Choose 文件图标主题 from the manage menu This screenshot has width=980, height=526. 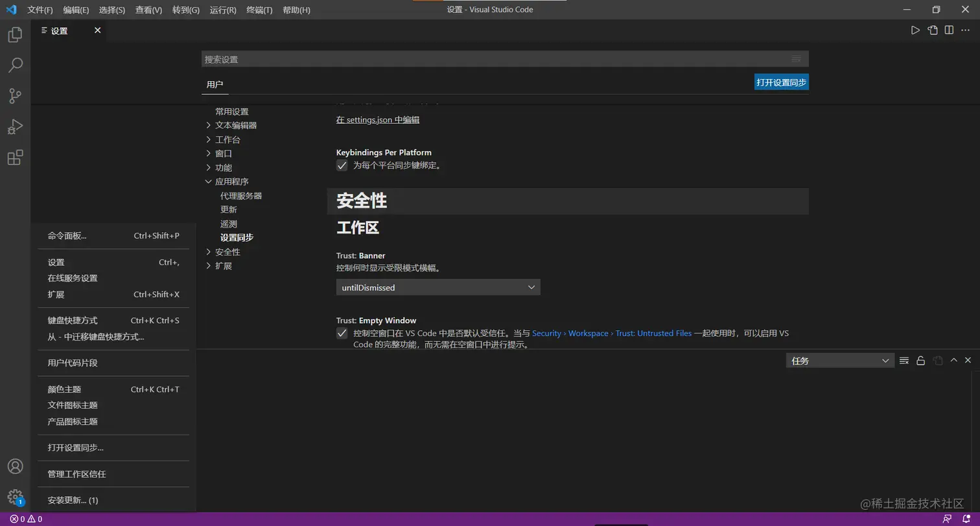click(x=113, y=405)
